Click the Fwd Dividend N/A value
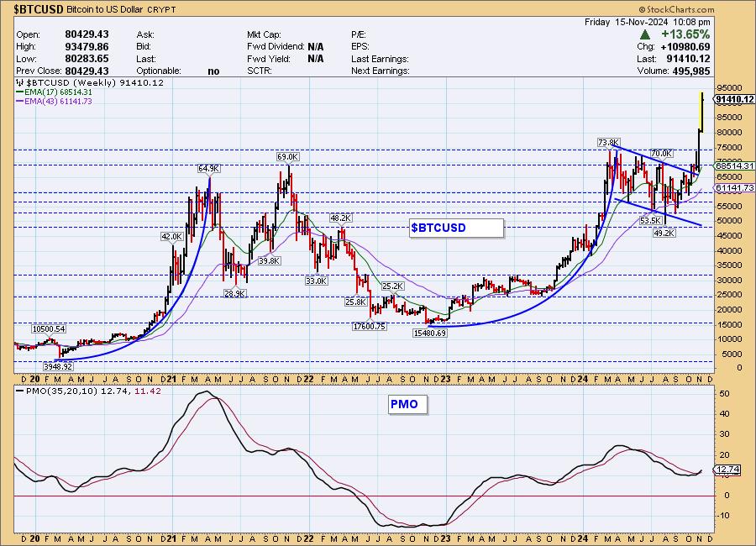This screenshot has height=546, width=756. [315, 47]
